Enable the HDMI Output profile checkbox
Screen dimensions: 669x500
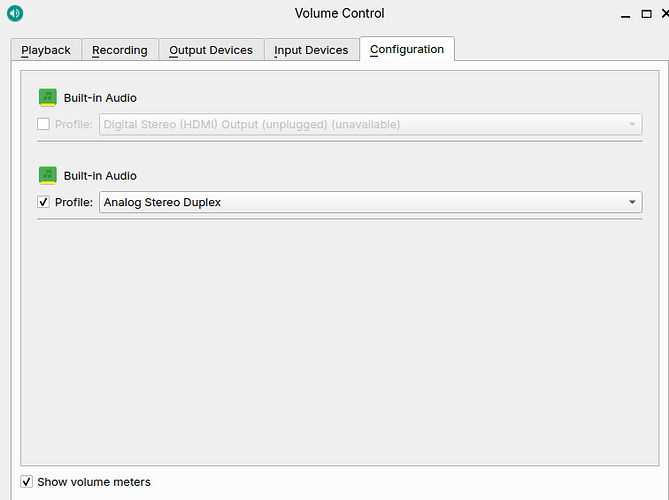pos(43,124)
